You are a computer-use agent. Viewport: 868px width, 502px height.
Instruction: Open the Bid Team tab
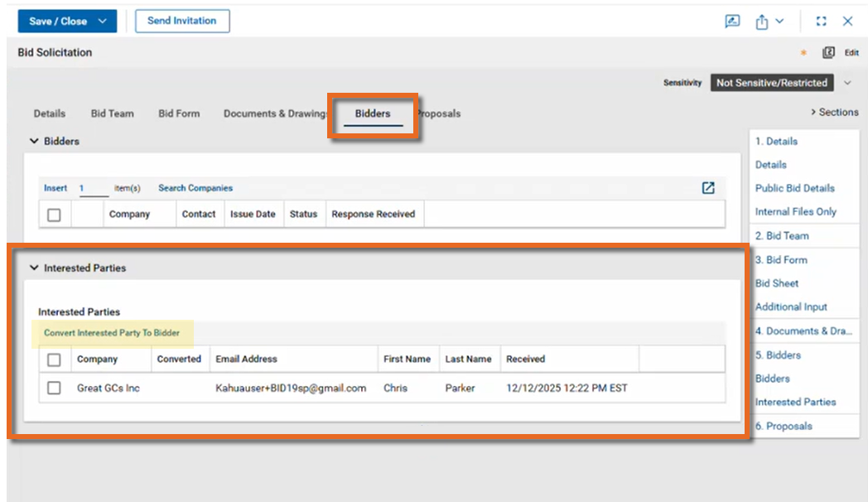(112, 113)
